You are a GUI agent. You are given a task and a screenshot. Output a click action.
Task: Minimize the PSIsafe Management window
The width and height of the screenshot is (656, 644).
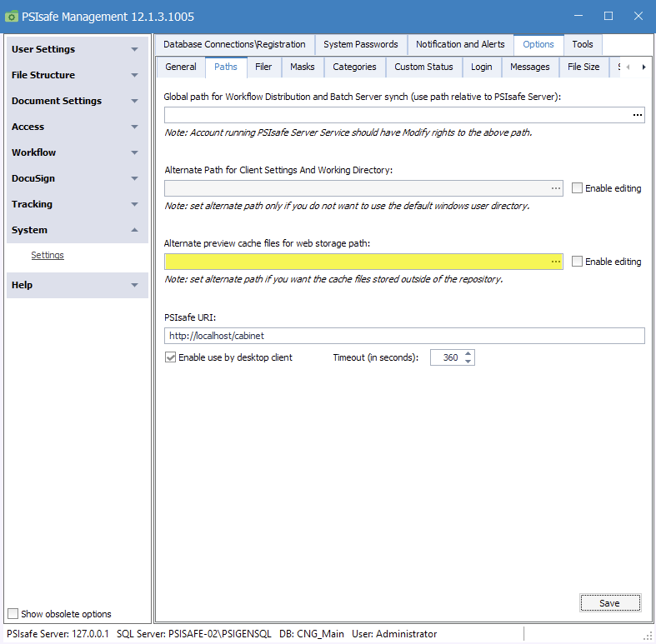tap(578, 17)
